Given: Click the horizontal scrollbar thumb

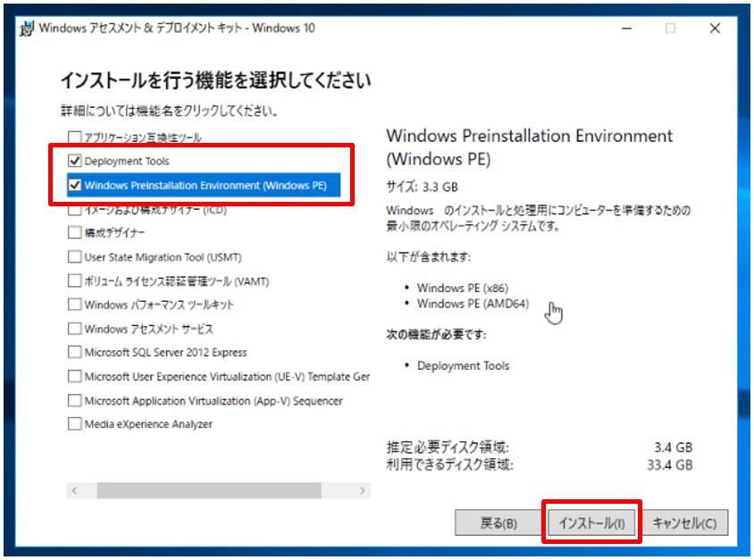Looking at the screenshot, I should (209, 490).
